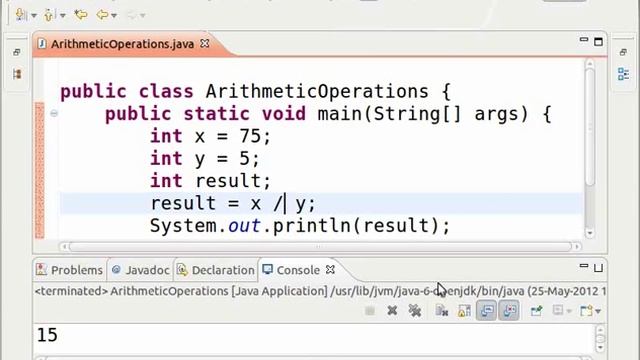Click the highlighted line 'result = x / y;'
The height and width of the screenshot is (360, 640).
(233, 203)
